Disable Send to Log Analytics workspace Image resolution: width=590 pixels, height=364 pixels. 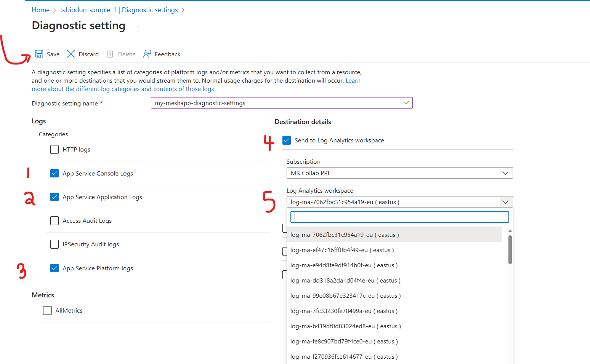pos(287,140)
